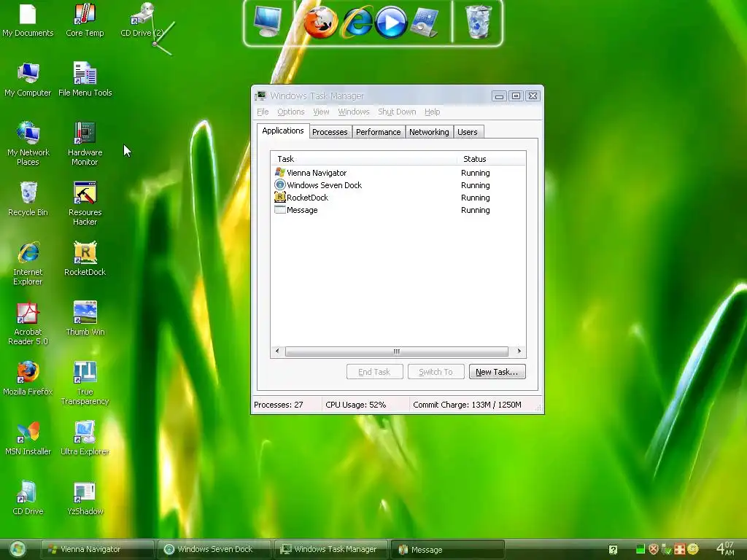Open MSN Installer shortcut

pyautogui.click(x=28, y=439)
